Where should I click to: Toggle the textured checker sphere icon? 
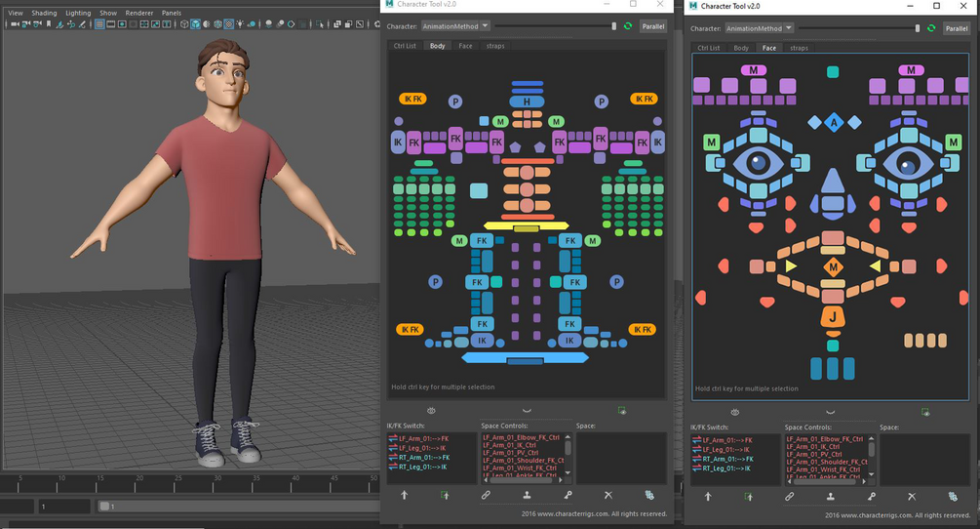click(x=229, y=24)
